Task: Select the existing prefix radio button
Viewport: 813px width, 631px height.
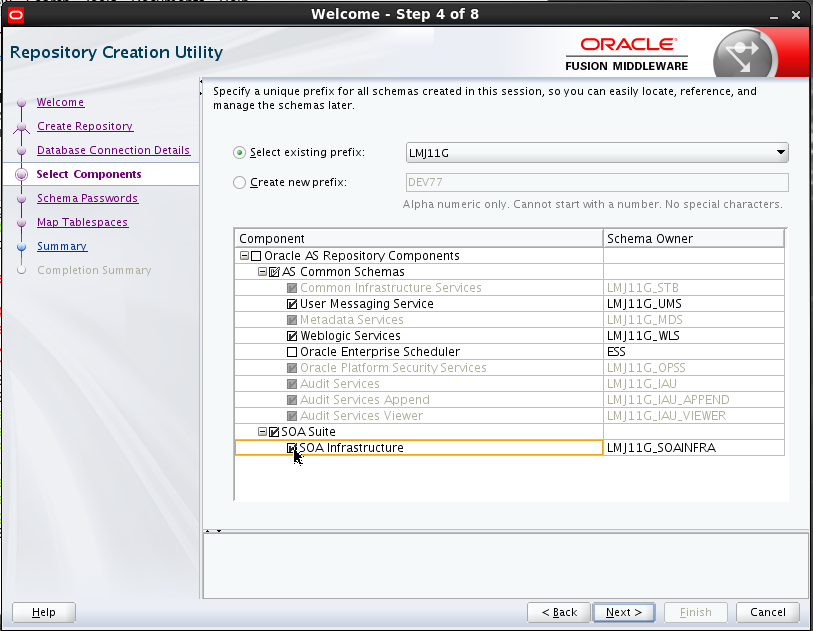Action: (x=239, y=152)
